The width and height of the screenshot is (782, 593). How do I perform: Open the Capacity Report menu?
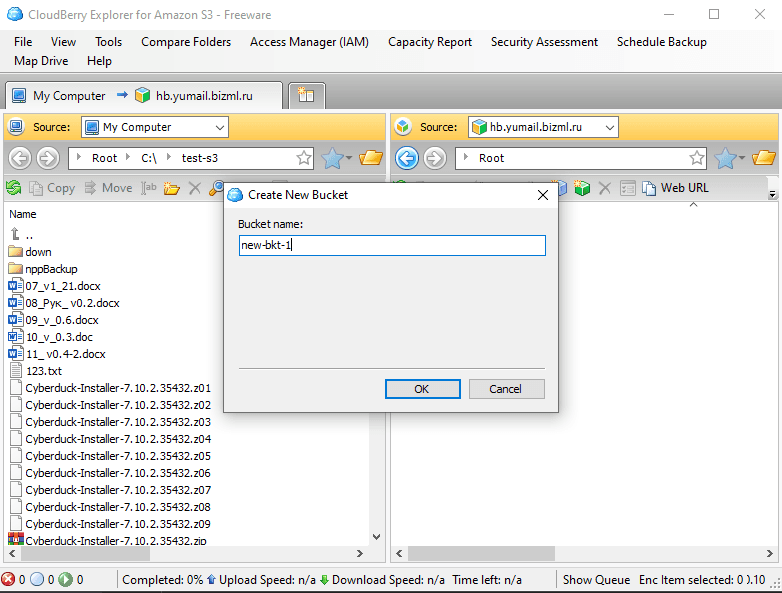[430, 42]
